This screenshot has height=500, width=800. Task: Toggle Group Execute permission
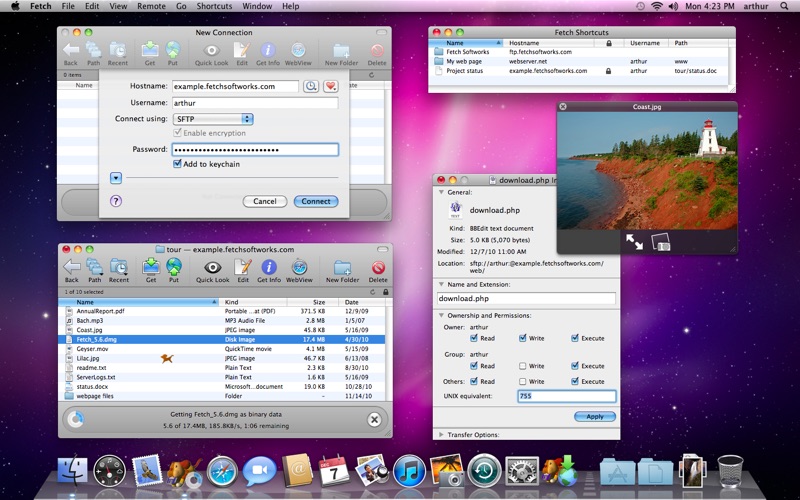[575, 366]
